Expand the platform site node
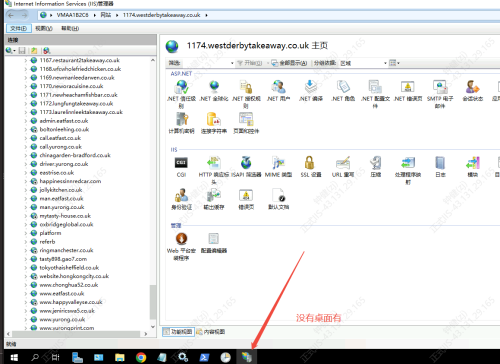 [26, 233]
